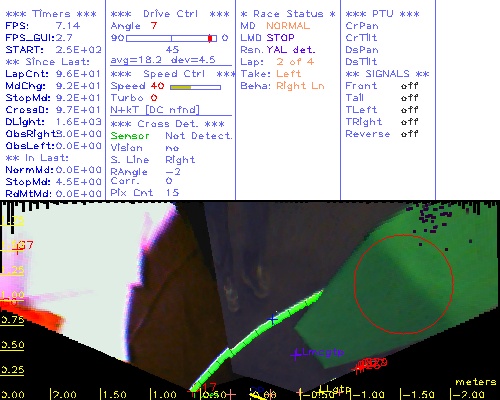Click the red circle in green region
Image resolution: width=500 pixels, height=400 pixels.
404,284
